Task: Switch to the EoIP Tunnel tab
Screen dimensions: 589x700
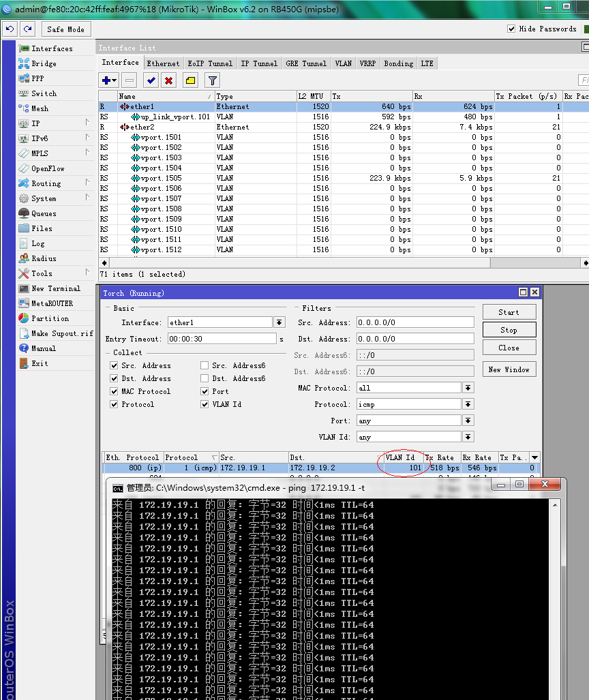Action: pos(210,63)
